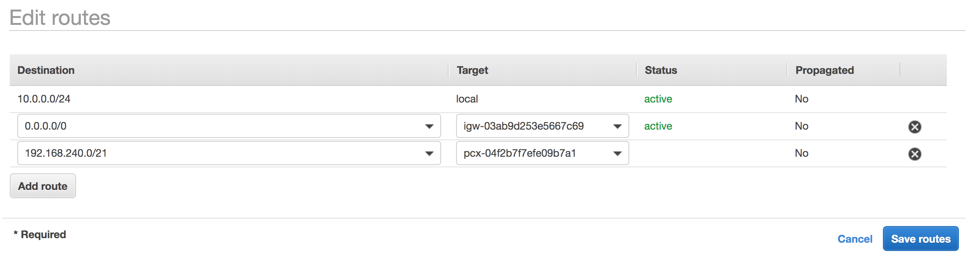
Task: Click the active status of igw route
Action: click(x=658, y=126)
